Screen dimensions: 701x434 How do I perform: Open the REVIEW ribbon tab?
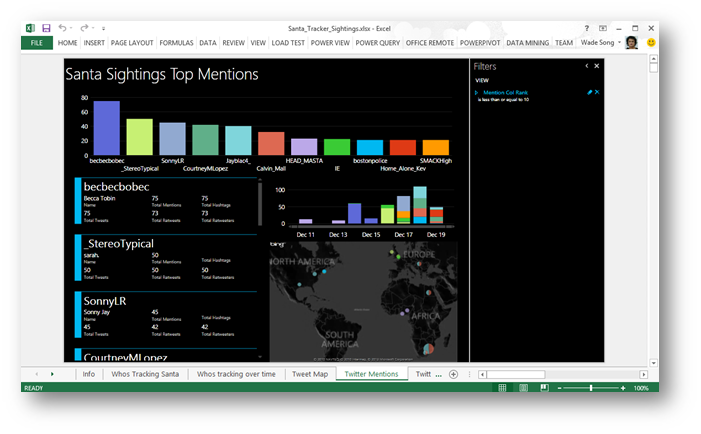tap(233, 43)
